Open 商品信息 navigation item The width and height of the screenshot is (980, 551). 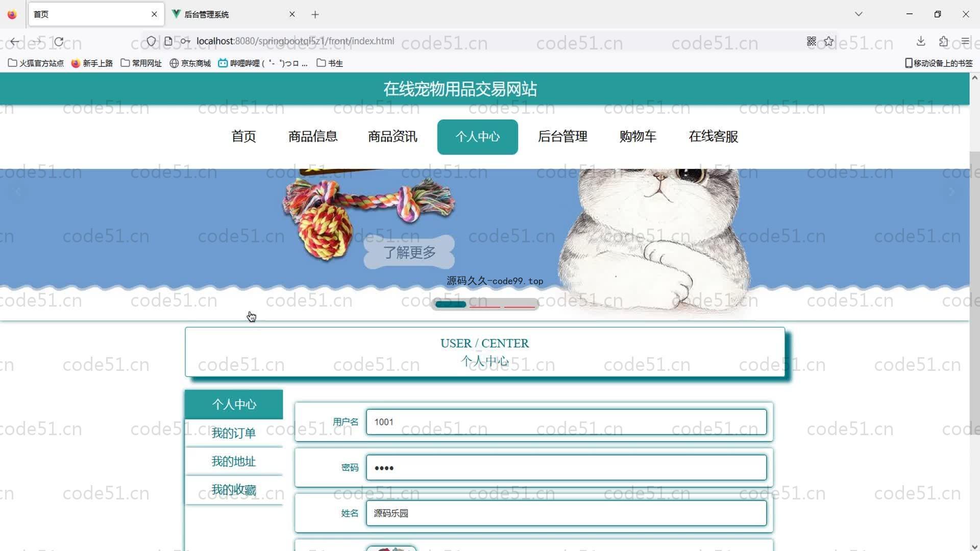(313, 137)
